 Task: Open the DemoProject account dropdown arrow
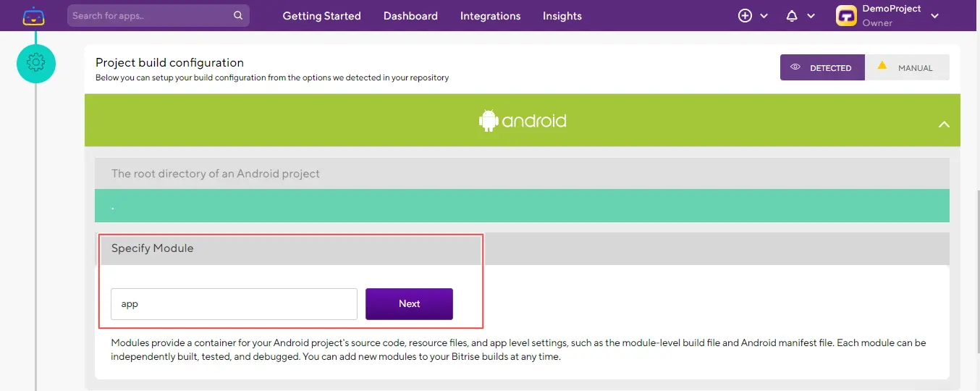(x=934, y=16)
